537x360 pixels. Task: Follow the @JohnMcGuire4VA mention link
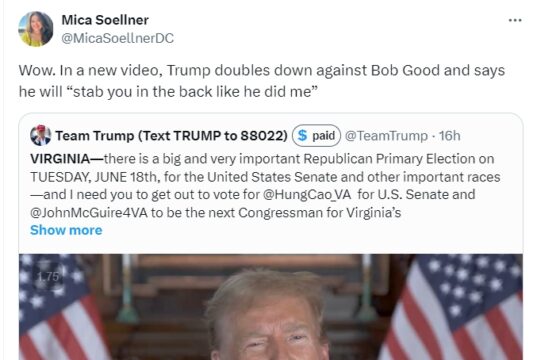(x=89, y=213)
